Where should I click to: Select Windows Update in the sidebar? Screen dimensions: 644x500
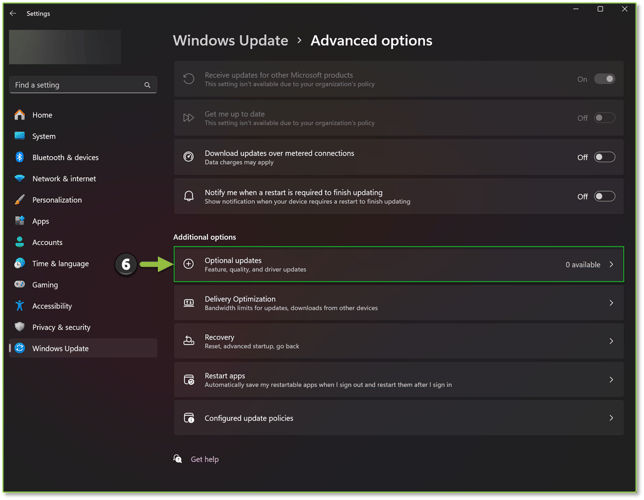pyautogui.click(x=83, y=348)
